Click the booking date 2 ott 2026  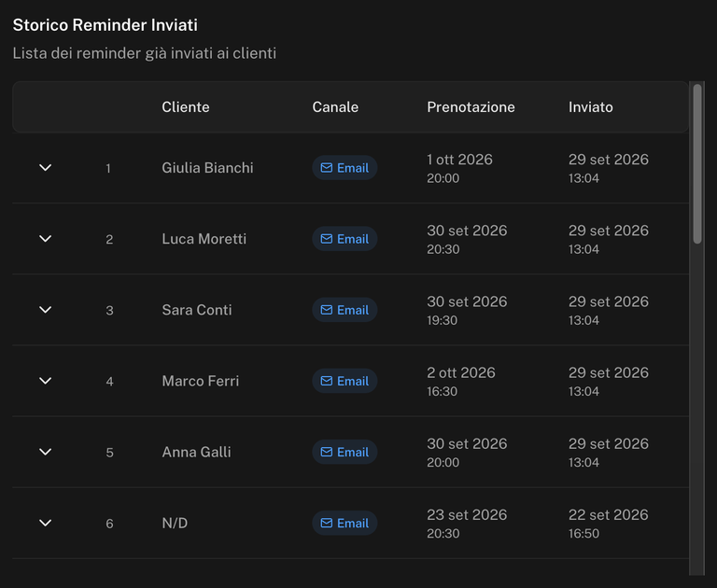pos(461,372)
